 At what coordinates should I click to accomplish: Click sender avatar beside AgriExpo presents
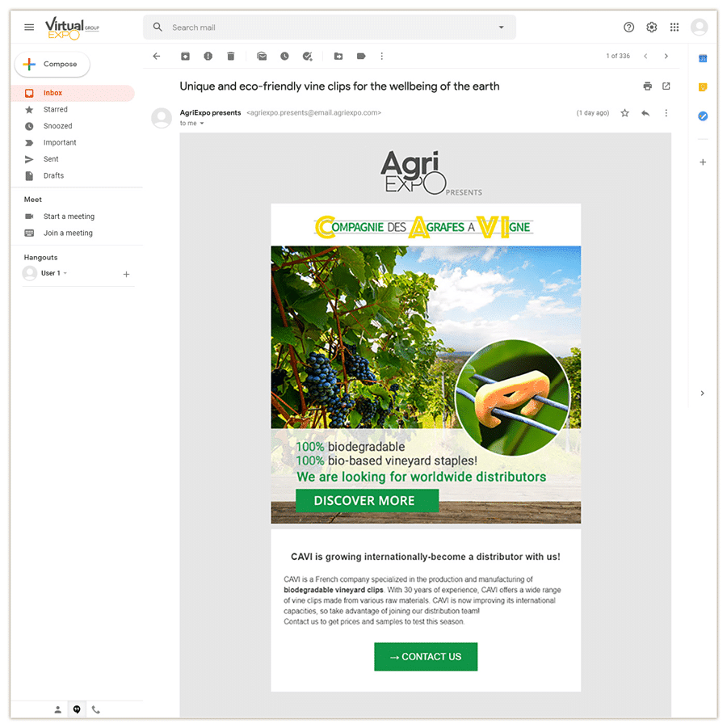[162, 118]
